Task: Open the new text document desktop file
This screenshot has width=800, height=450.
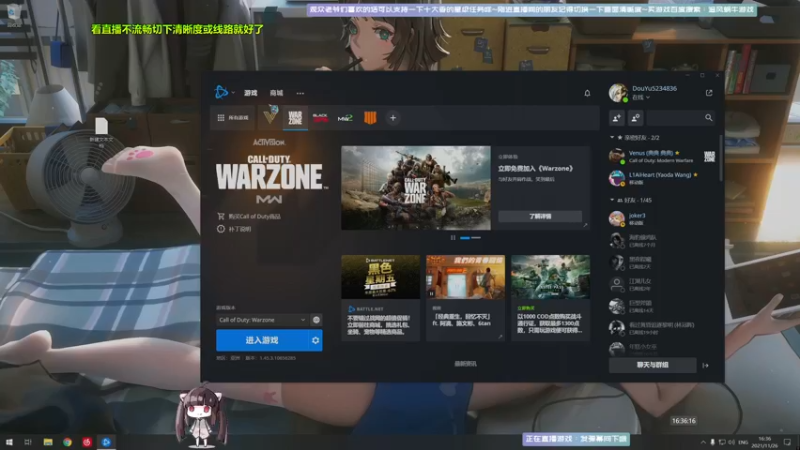Action: coord(101,132)
